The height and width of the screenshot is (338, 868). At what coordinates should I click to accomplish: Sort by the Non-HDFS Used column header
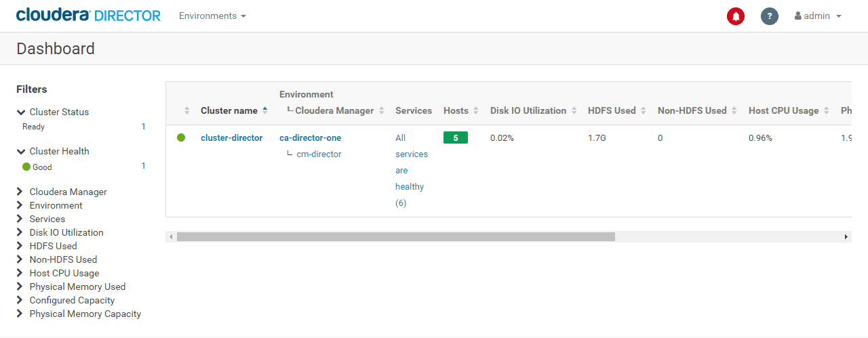pyautogui.click(x=692, y=110)
